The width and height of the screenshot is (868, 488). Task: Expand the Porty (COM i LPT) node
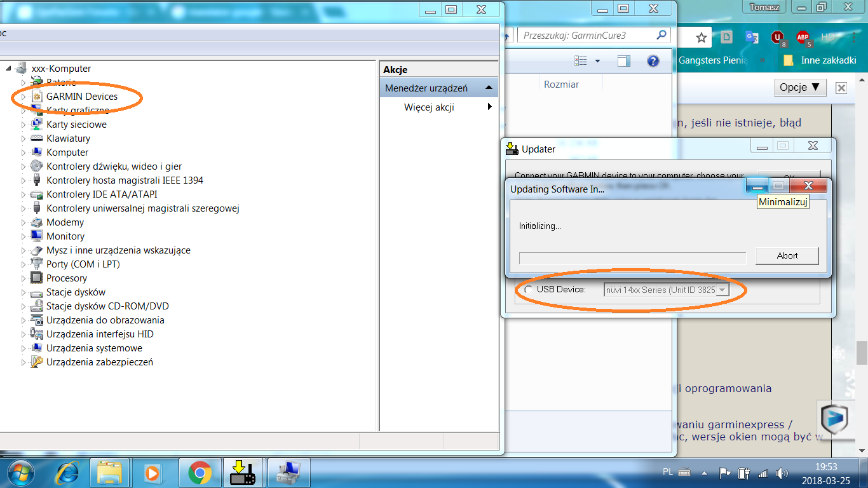pyautogui.click(x=24, y=264)
